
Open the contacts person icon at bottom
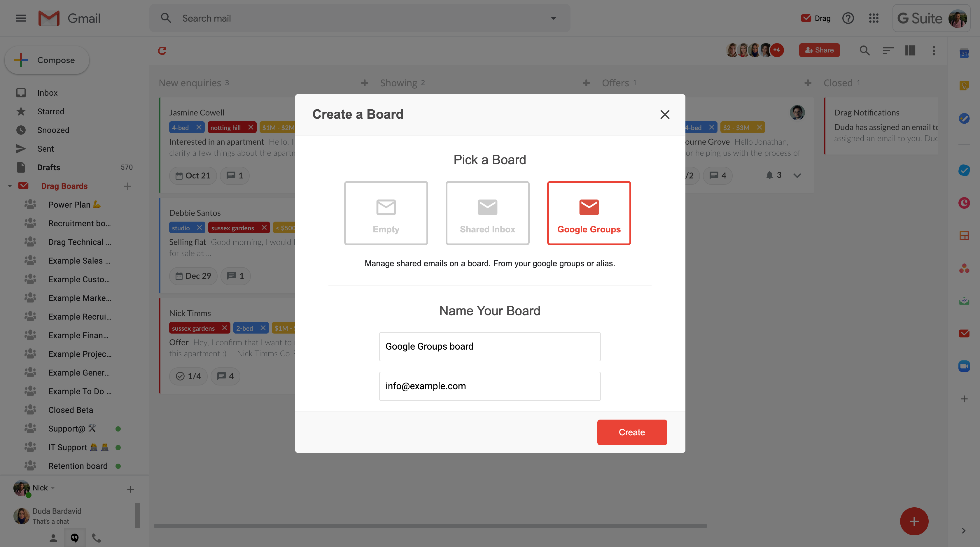tap(53, 538)
